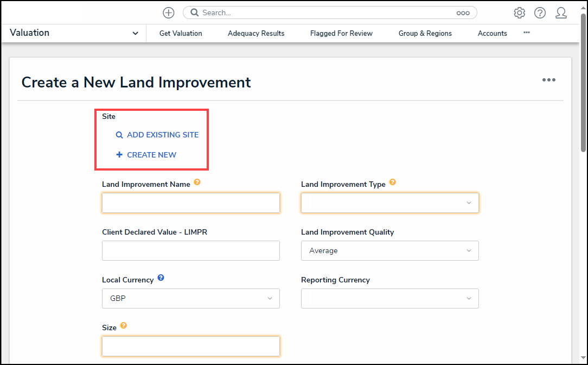Show help tooltip for Size field
The image size is (588, 365).
pyautogui.click(x=123, y=325)
